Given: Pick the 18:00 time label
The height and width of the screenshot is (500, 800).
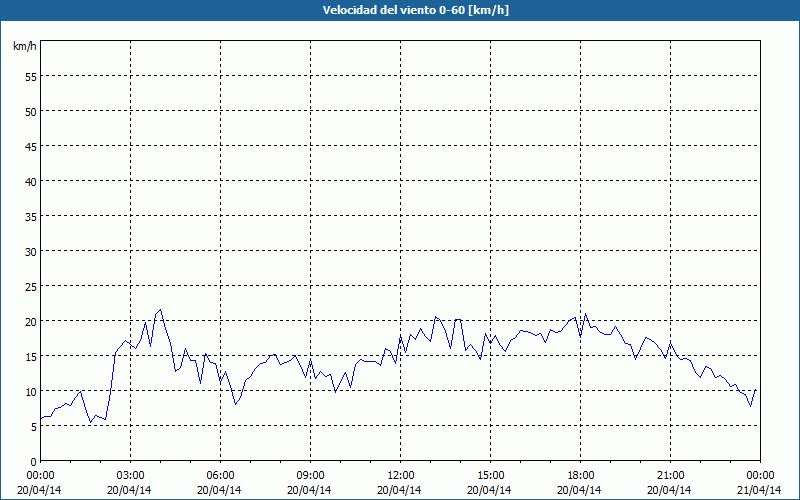Looking at the screenshot, I should pyautogui.click(x=581, y=475).
